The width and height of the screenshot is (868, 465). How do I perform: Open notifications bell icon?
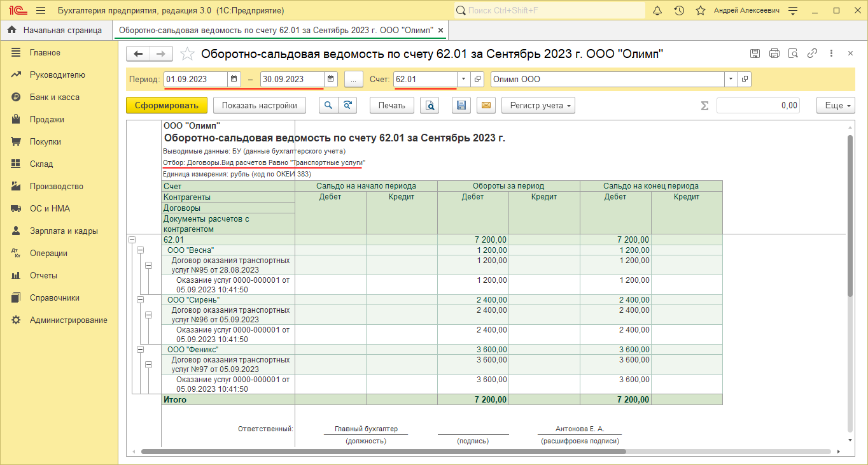pyautogui.click(x=657, y=11)
